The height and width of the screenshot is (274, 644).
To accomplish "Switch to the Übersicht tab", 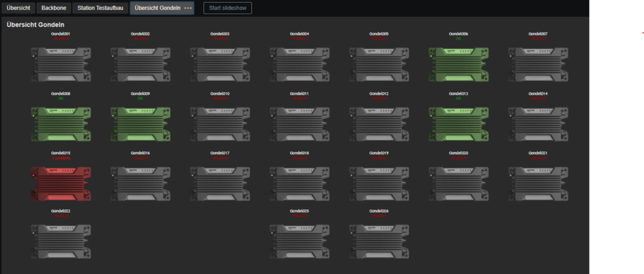I will pos(18,8).
